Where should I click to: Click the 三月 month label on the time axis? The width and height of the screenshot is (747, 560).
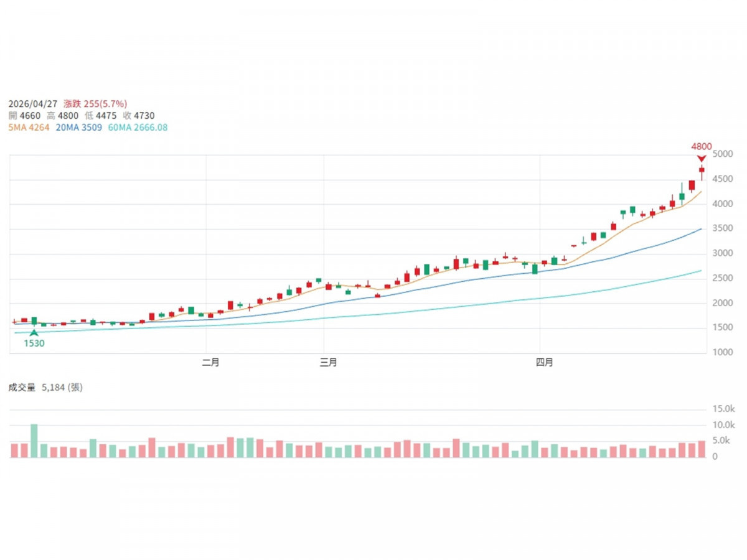328,363
